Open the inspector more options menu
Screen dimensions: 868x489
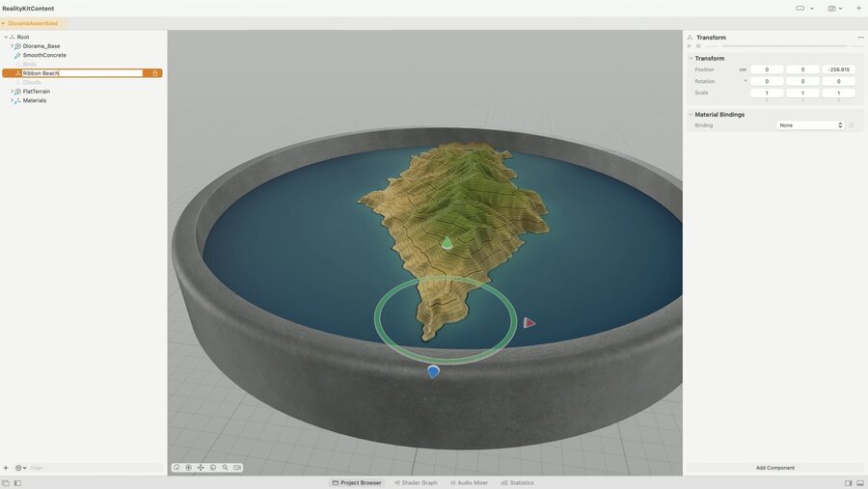click(860, 38)
